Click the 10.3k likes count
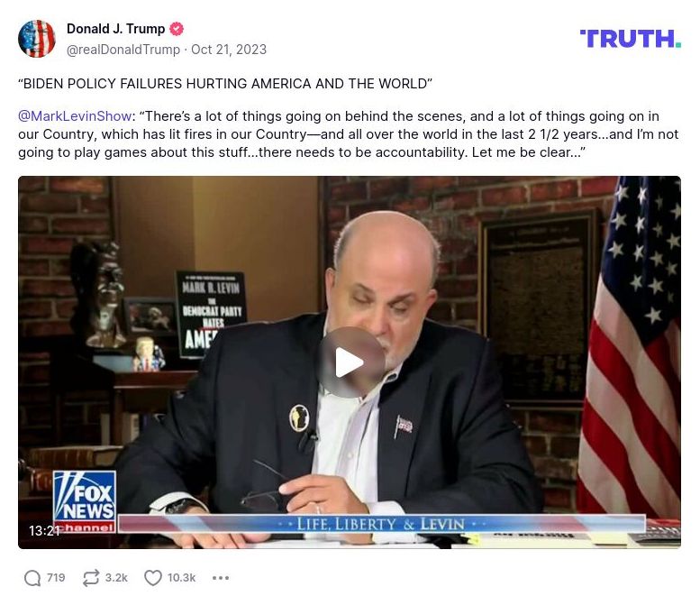Screen dimensions: 700x605 pos(181,578)
